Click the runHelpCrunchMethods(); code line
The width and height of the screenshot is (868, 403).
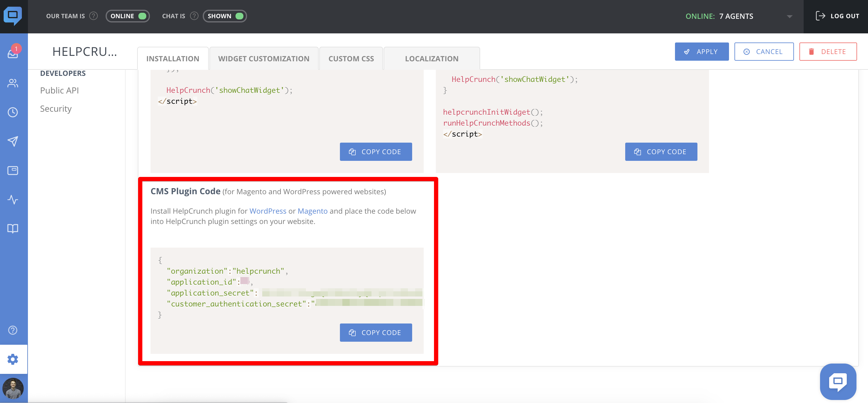point(493,123)
